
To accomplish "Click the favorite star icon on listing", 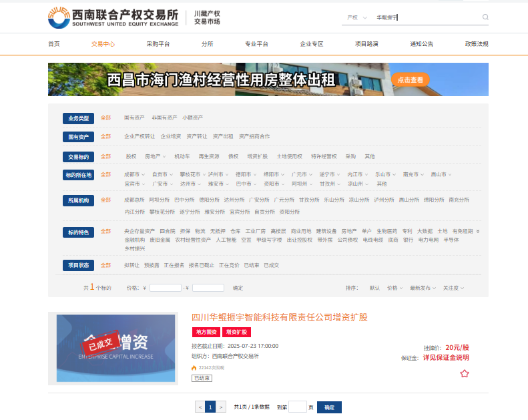I will 465,373.
